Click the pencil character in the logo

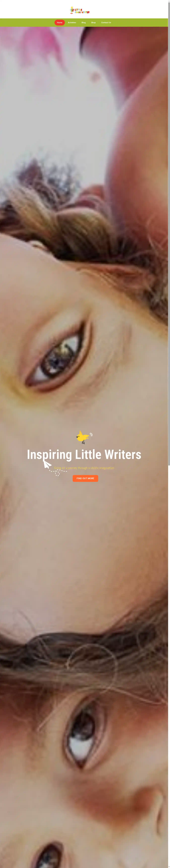71,10
